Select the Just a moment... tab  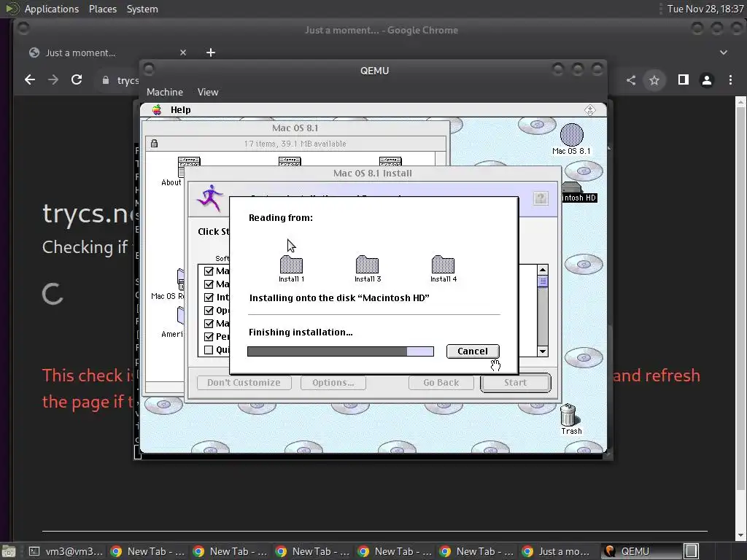click(x=107, y=52)
